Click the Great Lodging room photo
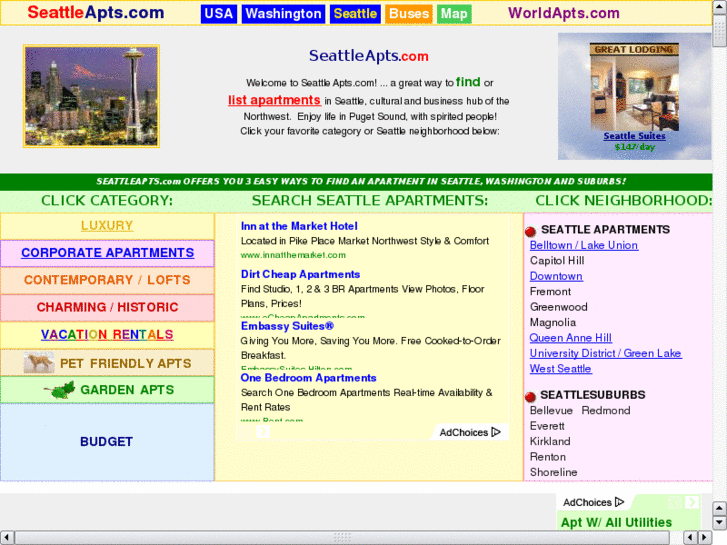 coord(634,87)
